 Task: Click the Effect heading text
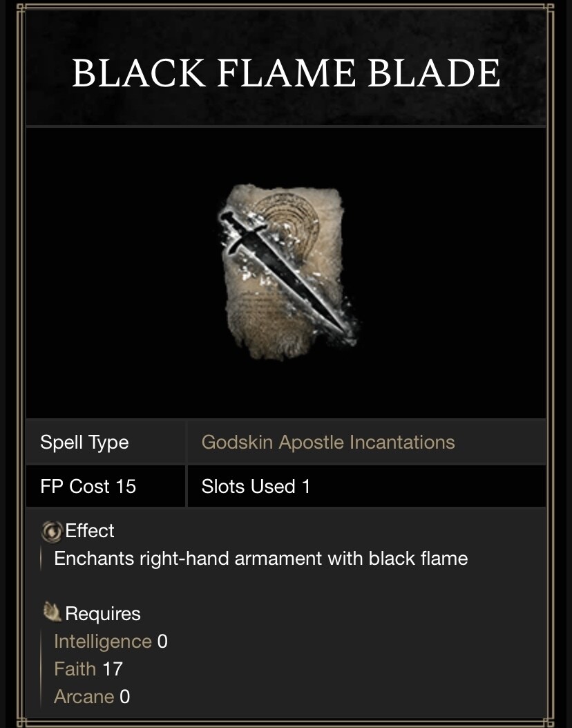point(90,531)
